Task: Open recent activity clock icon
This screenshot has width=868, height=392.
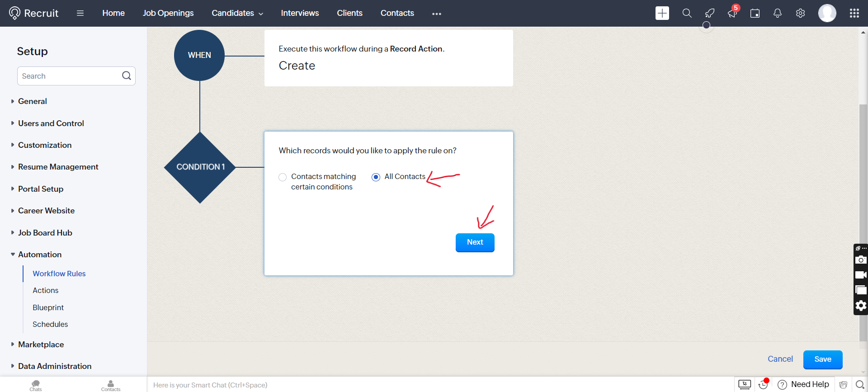Action: pos(763,384)
